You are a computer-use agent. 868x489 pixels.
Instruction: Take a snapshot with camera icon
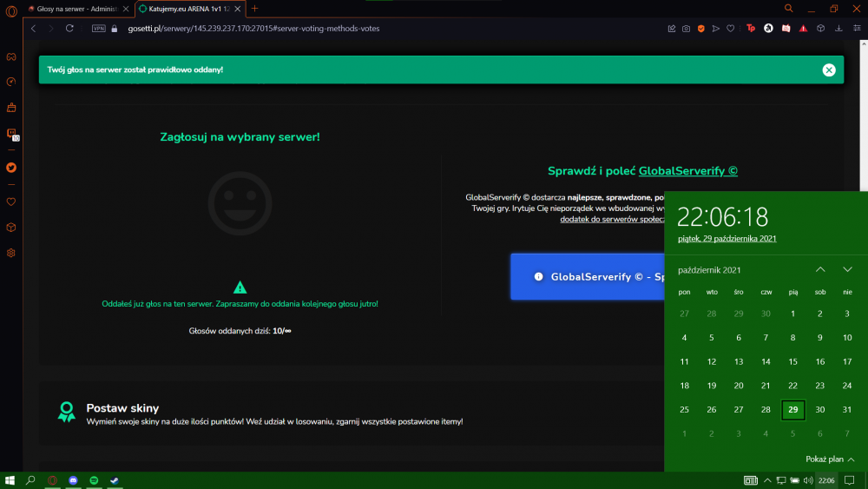(x=686, y=29)
